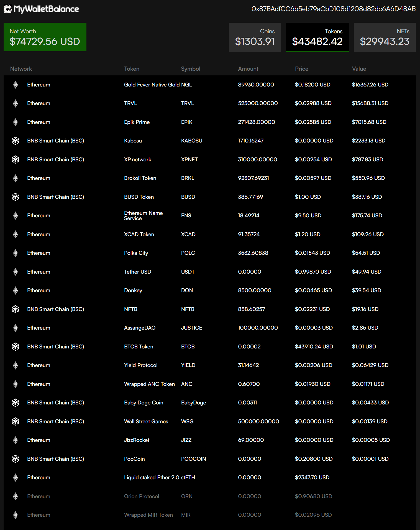Click the Yield Protocol token name
Screen dimensions: 420x530
141,365
